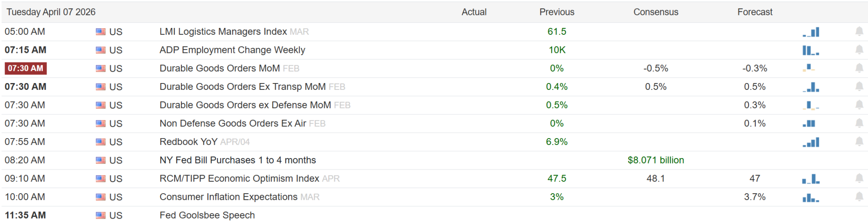Enable alert bell for ADP Employment Change Weekly
This screenshot has height=222, width=868.
(x=859, y=50)
